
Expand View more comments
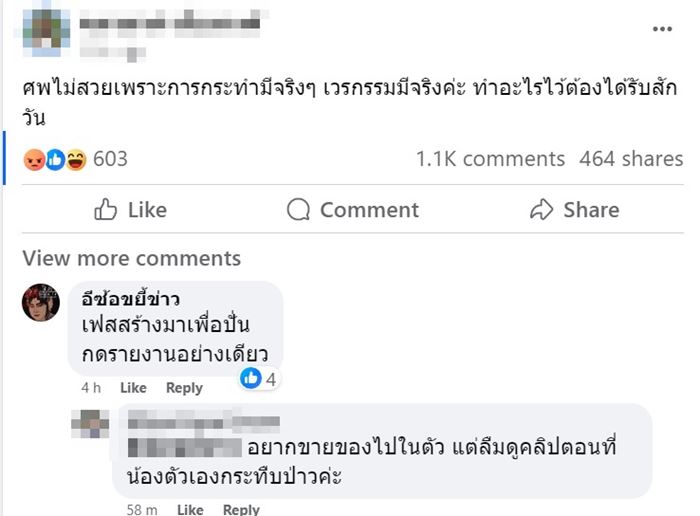tap(132, 258)
